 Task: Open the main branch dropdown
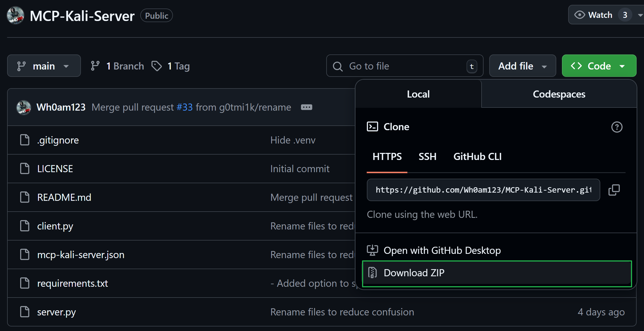(44, 66)
